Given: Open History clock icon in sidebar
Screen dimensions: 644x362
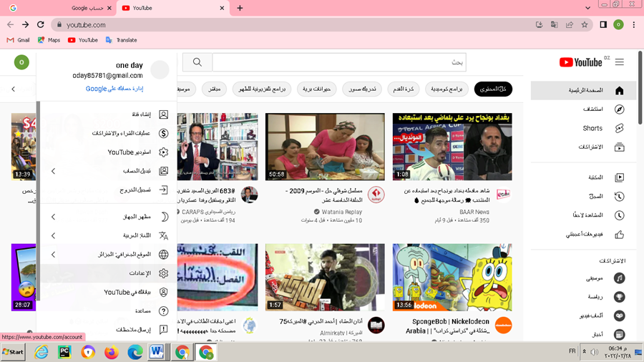Looking at the screenshot, I should pyautogui.click(x=620, y=196).
